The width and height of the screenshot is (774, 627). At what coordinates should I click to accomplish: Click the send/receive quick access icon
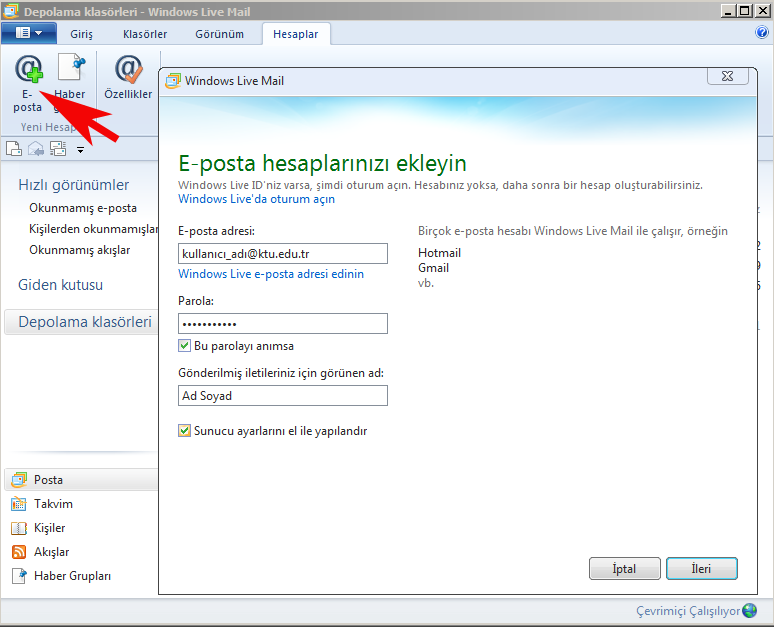(x=58, y=149)
